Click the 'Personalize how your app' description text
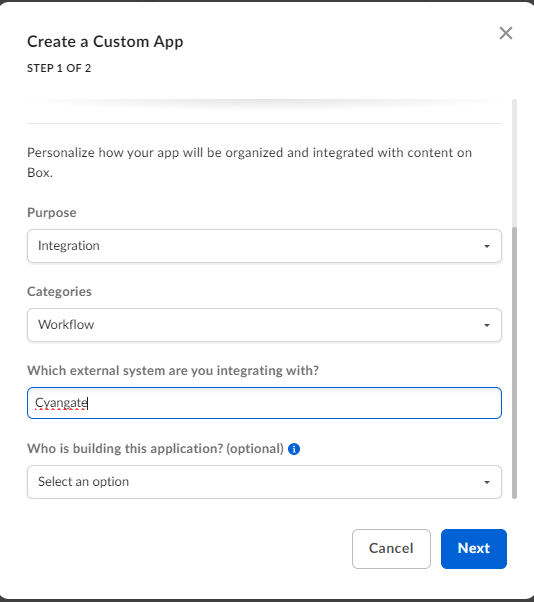The height and width of the screenshot is (602, 534). click(250, 162)
